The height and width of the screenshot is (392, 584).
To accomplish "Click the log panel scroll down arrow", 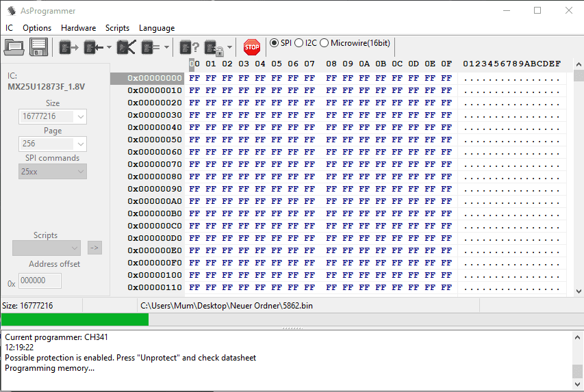I will coord(577,384).
